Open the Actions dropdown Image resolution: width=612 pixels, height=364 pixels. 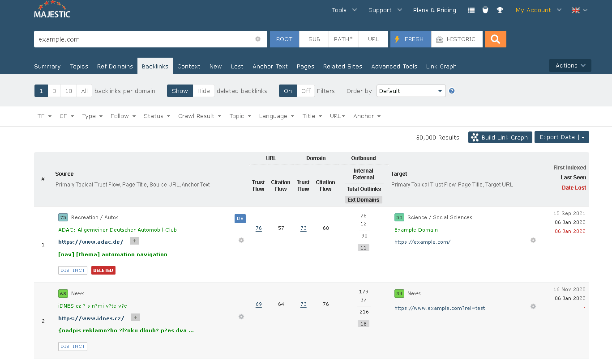coord(570,66)
